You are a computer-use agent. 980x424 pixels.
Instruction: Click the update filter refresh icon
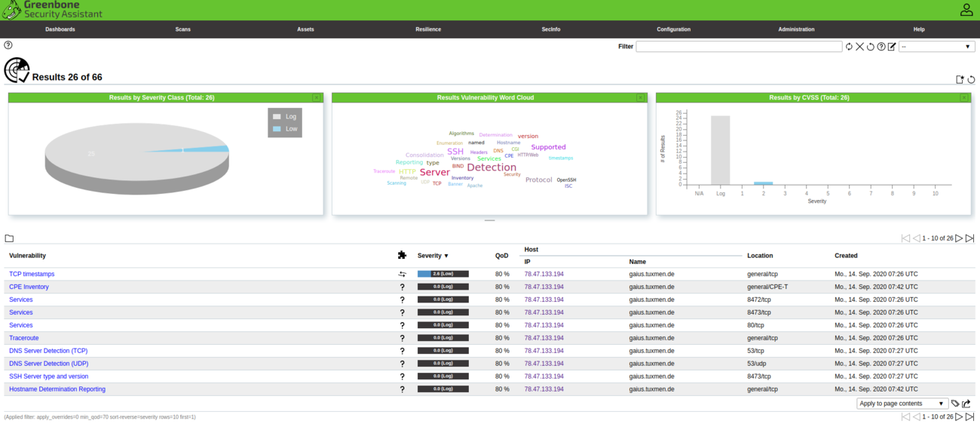click(x=849, y=47)
